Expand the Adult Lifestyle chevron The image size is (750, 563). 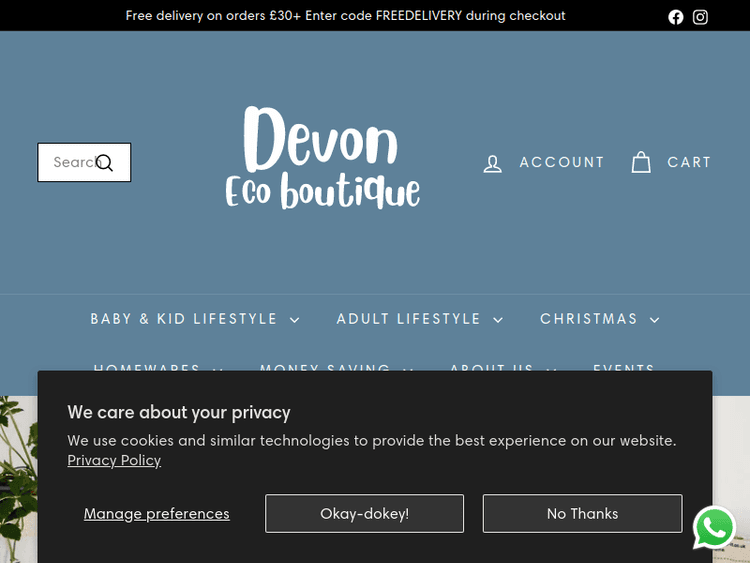click(498, 320)
